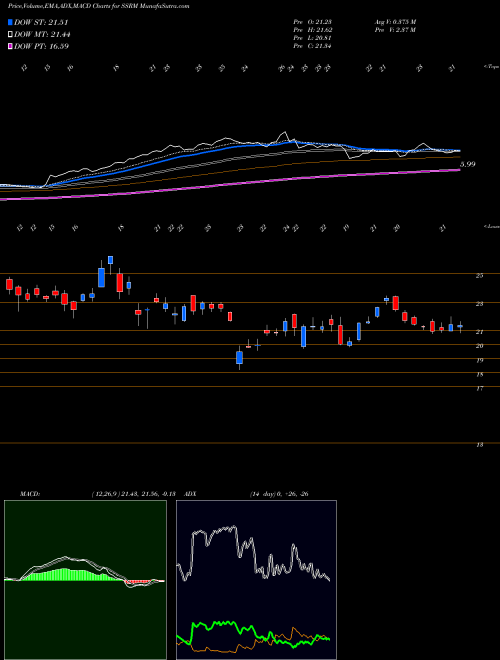Click the lowest blue candlestick near 19
Screen dimensions: 500x660
239,357
